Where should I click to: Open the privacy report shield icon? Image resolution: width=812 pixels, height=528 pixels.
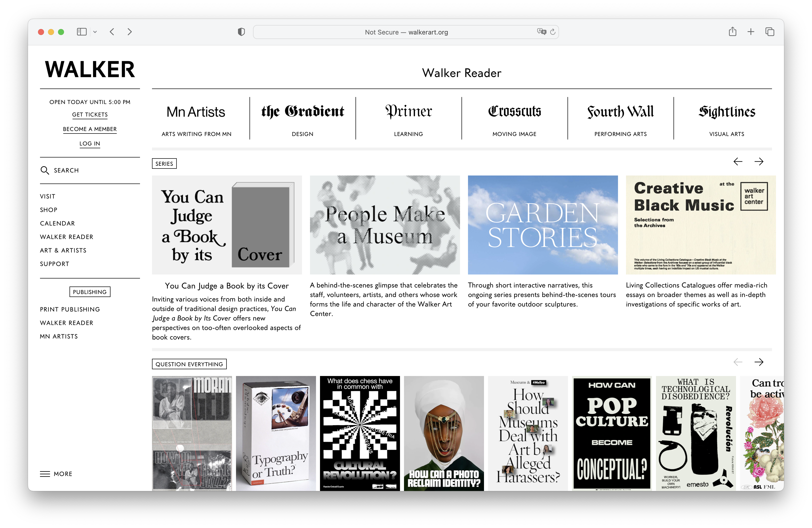click(241, 32)
